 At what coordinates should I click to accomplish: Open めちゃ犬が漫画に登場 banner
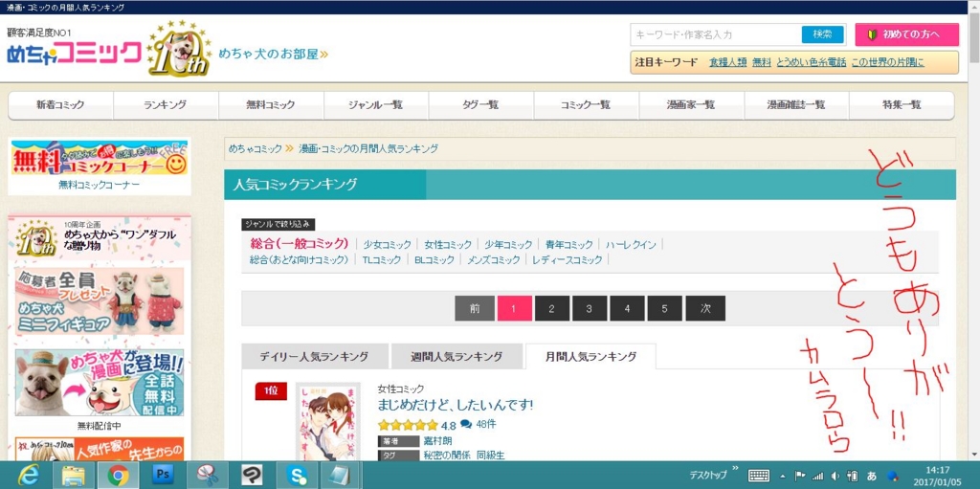pos(100,383)
